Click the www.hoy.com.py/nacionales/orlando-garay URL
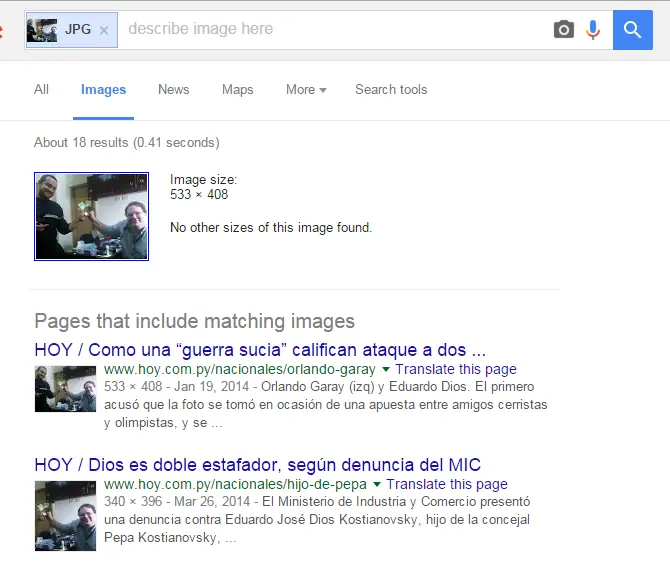 click(x=240, y=369)
